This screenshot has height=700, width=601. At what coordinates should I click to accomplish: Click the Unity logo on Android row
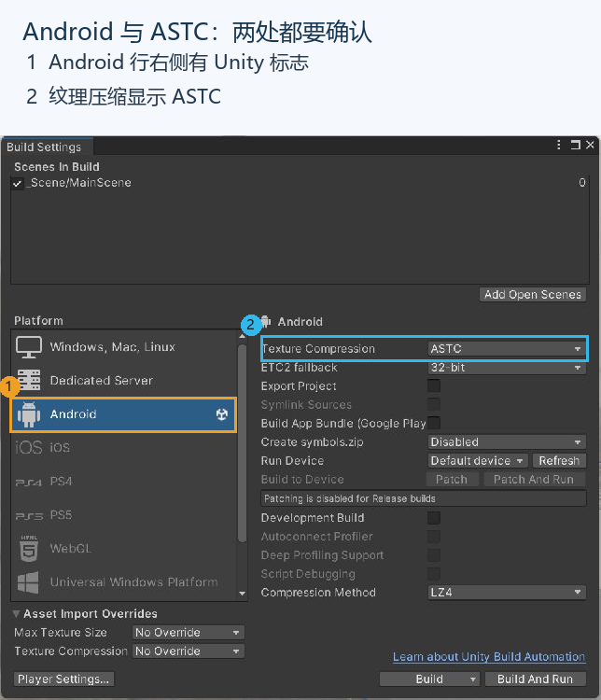pos(222,414)
